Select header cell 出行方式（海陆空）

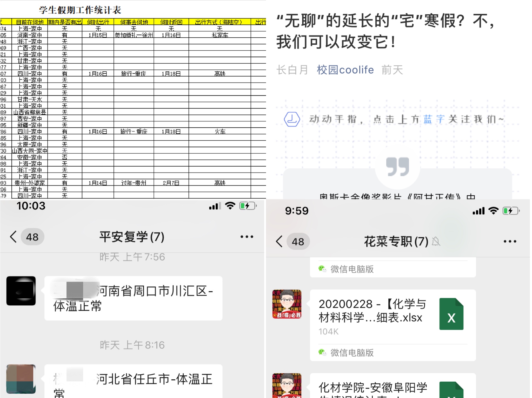pos(220,22)
